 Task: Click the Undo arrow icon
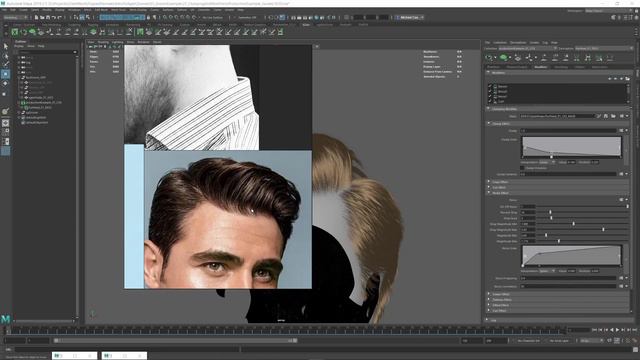[53, 18]
